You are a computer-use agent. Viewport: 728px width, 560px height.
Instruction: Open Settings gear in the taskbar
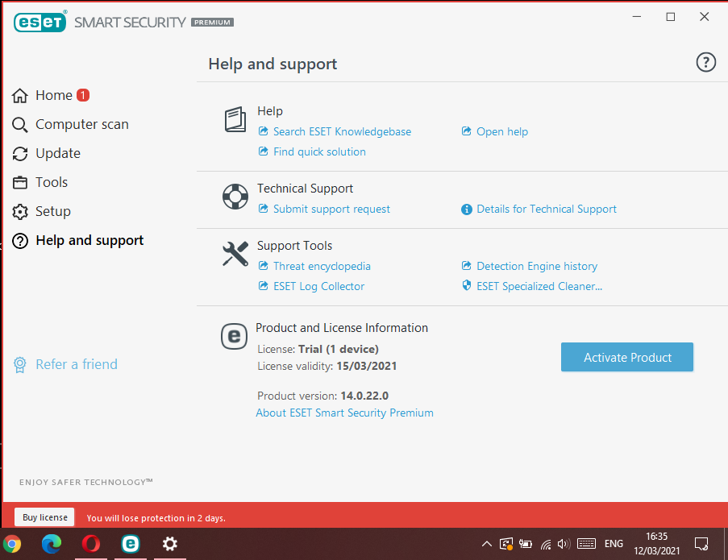click(x=170, y=544)
